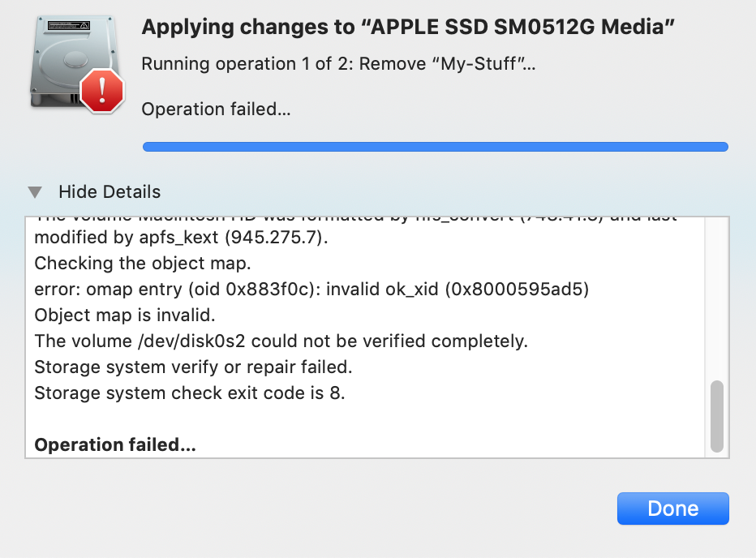Click the omap entry error line
756x558 pixels.
point(311,290)
